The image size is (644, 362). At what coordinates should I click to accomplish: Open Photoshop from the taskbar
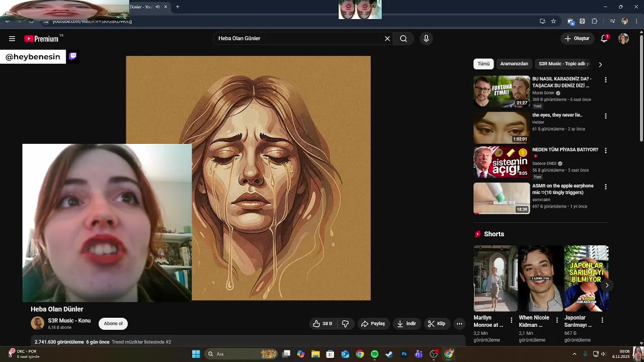404,354
